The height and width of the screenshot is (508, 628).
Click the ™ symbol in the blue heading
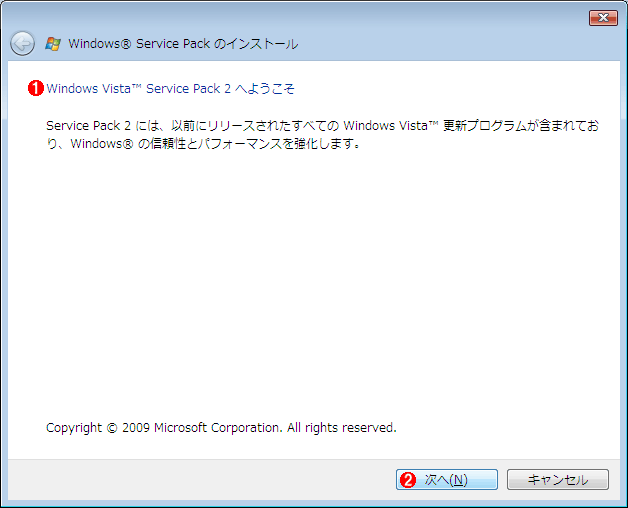[x=136, y=86]
